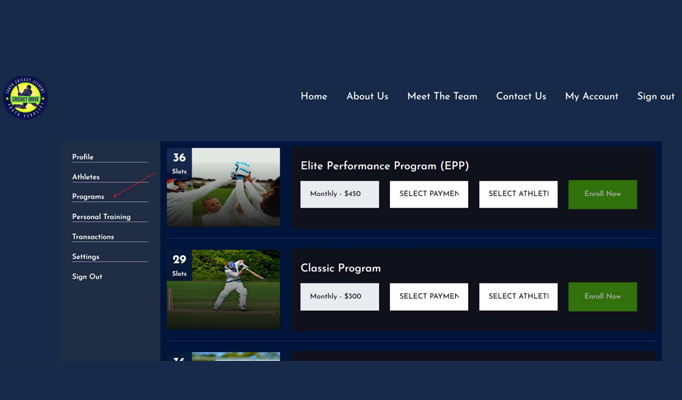View Transactions in the sidebar
The image size is (682, 400).
tap(93, 237)
